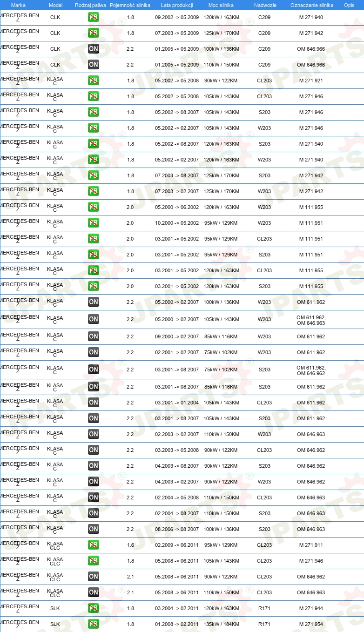Click the Moc silnika column header

(x=221, y=5)
